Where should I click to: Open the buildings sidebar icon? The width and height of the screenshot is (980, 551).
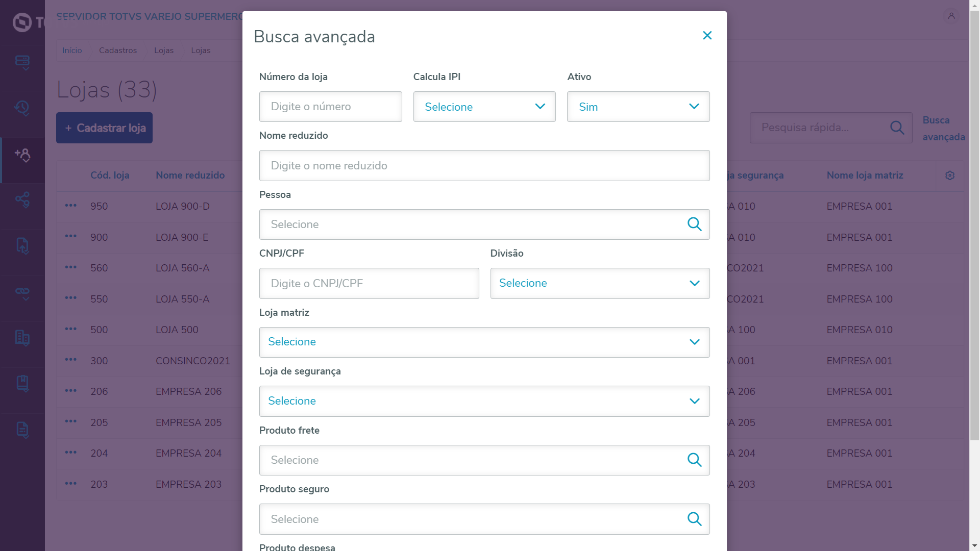click(22, 338)
